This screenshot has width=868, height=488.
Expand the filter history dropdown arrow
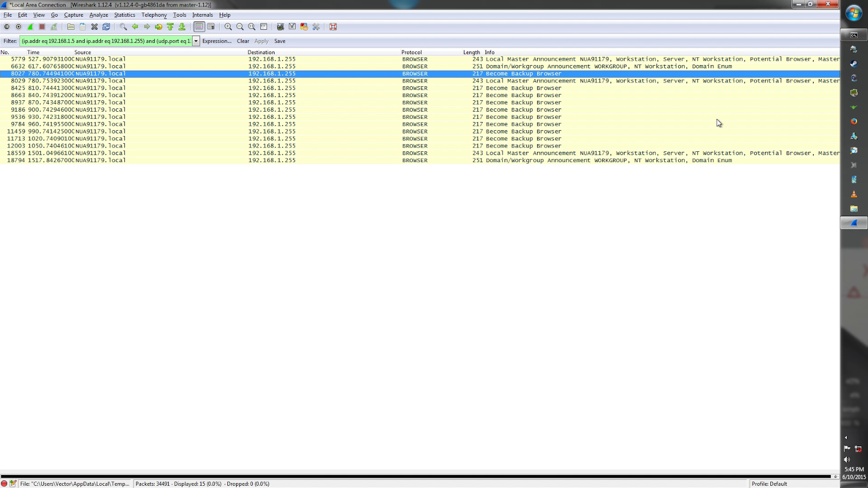click(x=196, y=41)
